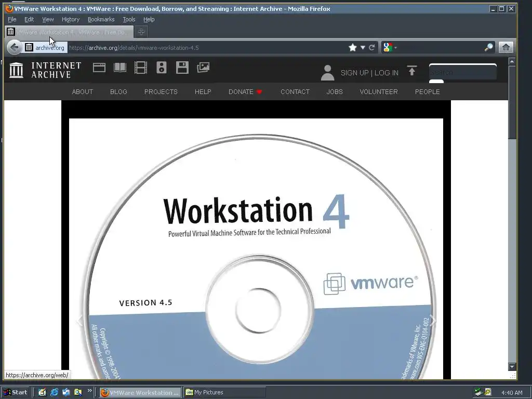Click the page scrollbar up arrow

512,61
